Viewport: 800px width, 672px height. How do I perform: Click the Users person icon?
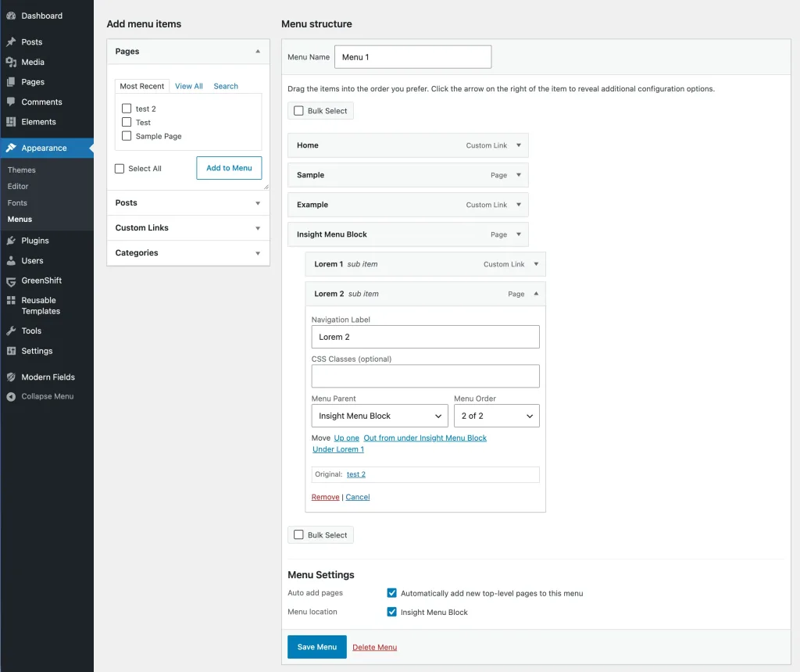[11, 260]
